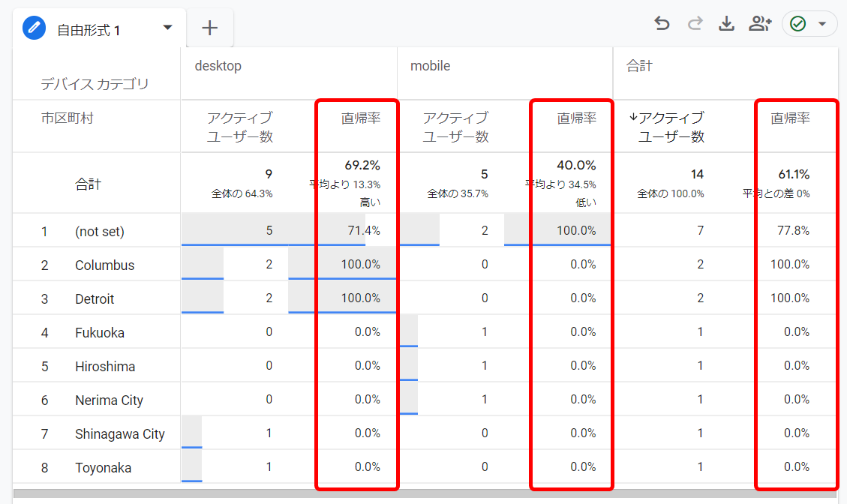Select the Detroit row label

(x=95, y=299)
